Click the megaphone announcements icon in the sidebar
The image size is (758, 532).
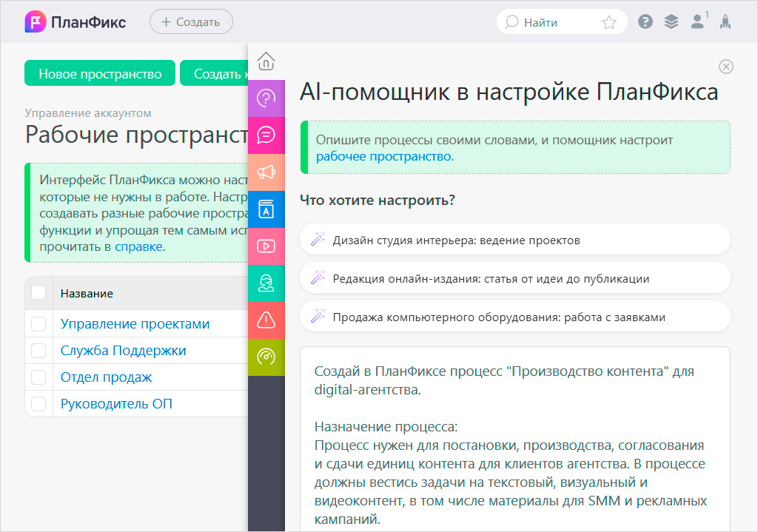[x=266, y=172]
